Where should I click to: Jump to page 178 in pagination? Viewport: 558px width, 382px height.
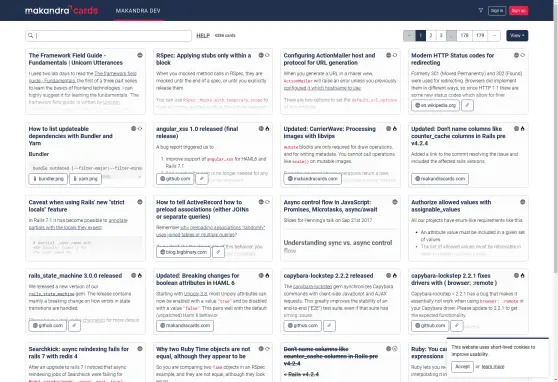[x=464, y=36]
